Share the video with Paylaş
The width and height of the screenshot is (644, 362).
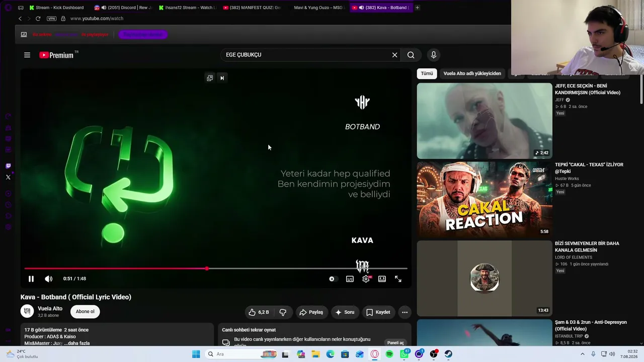(x=311, y=312)
